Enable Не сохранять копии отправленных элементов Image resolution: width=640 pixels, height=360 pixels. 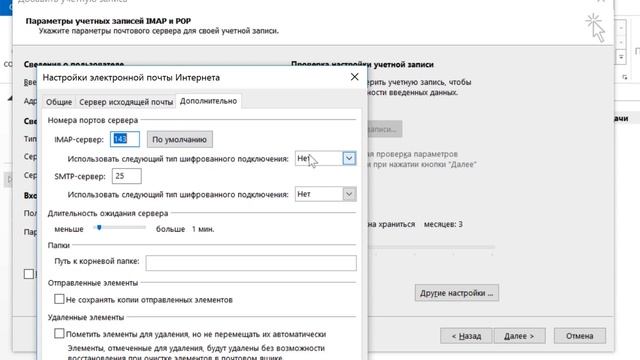click(59, 299)
